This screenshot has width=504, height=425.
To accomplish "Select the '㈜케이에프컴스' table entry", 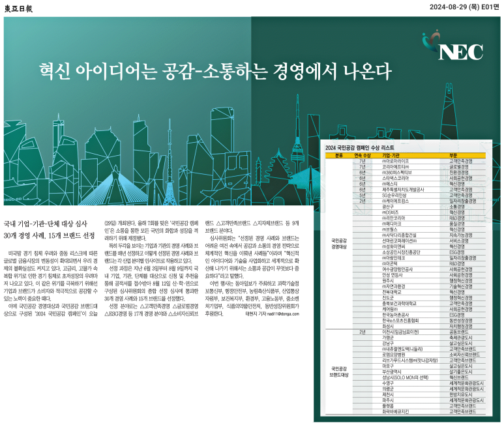I will (395, 201).
